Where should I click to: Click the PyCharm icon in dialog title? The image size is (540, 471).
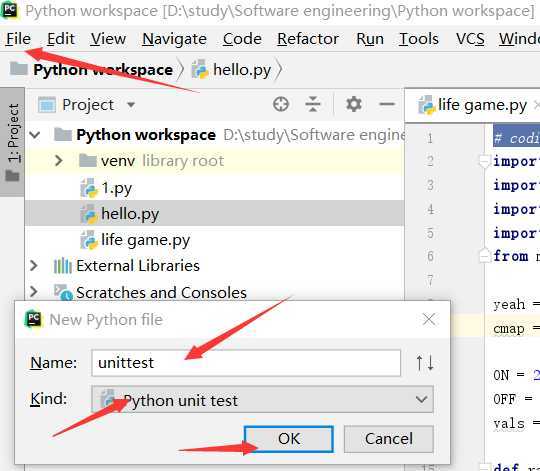click(33, 319)
